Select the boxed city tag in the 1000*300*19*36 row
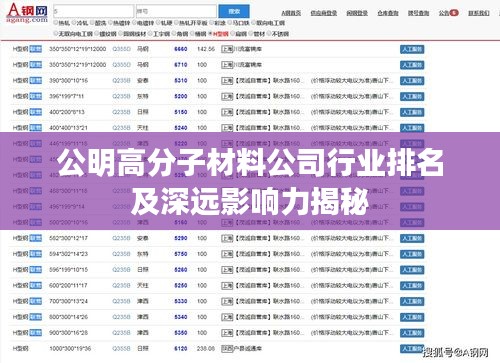This screenshot has width=500, height=363. (227, 349)
